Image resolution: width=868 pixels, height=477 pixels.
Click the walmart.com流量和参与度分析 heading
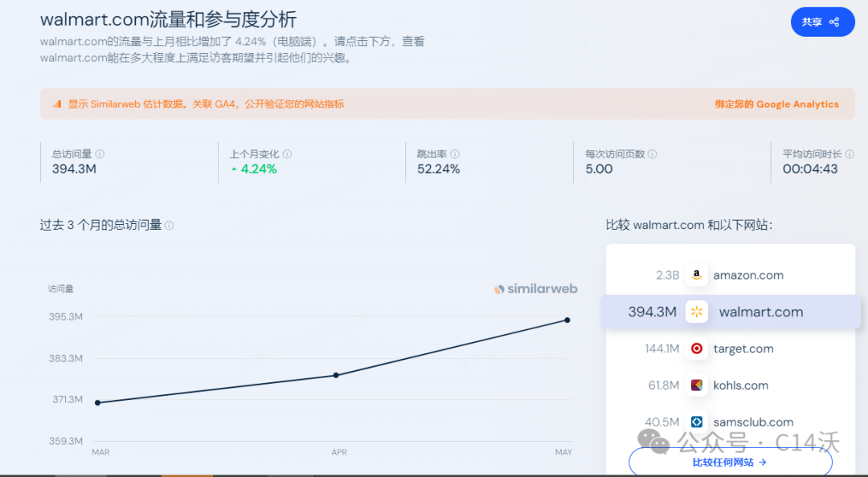(x=168, y=19)
